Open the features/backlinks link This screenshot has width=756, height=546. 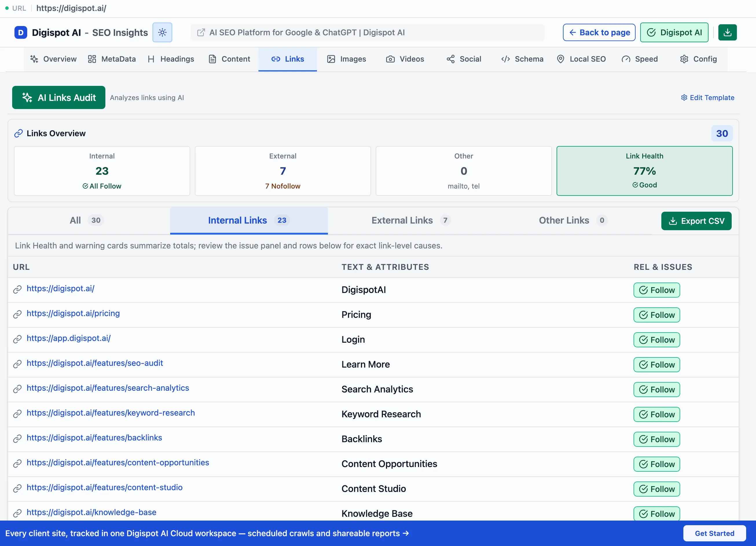[94, 438]
